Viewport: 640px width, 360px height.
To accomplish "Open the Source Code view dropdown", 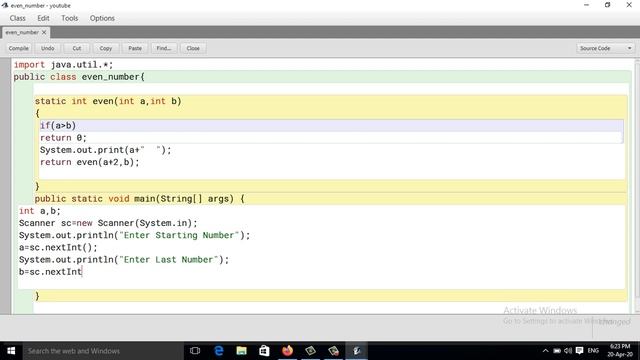I will (x=606, y=48).
